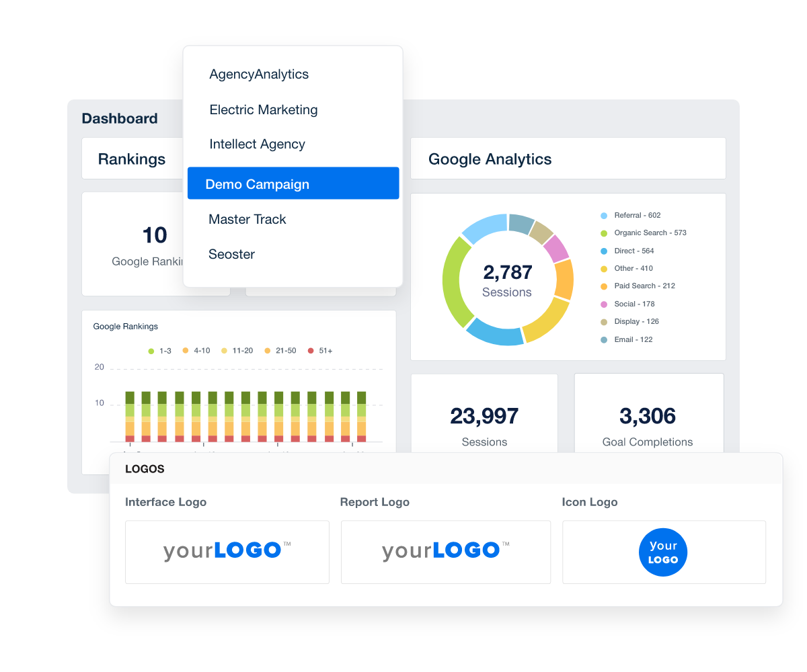Image resolution: width=807 pixels, height=672 pixels.
Task: Click the Interface Logo image box
Action: point(227,552)
